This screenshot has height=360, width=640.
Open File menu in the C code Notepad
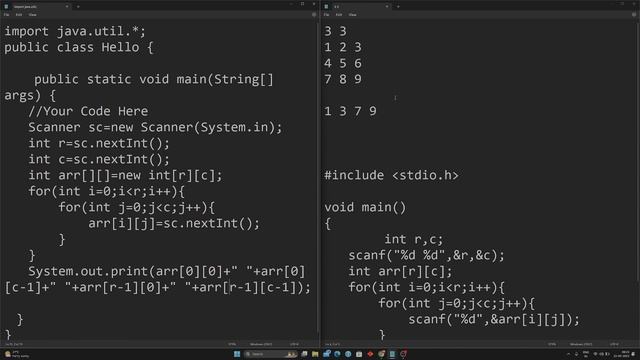coord(327,15)
